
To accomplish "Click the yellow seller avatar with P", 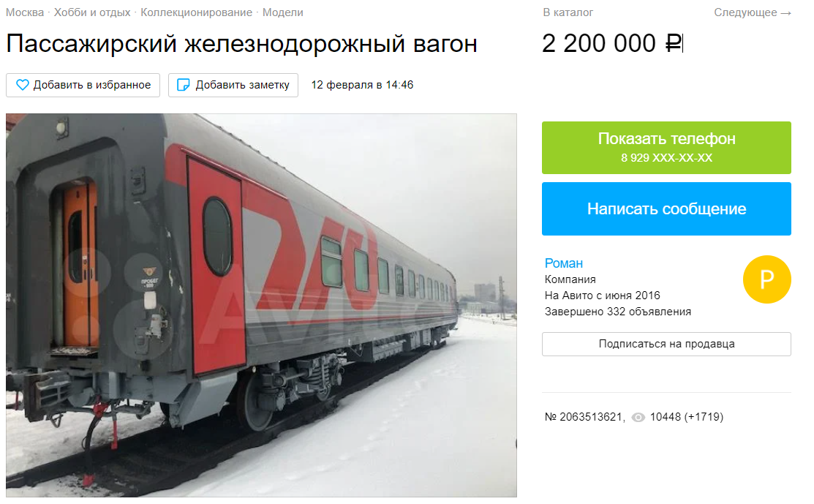I will (x=766, y=279).
